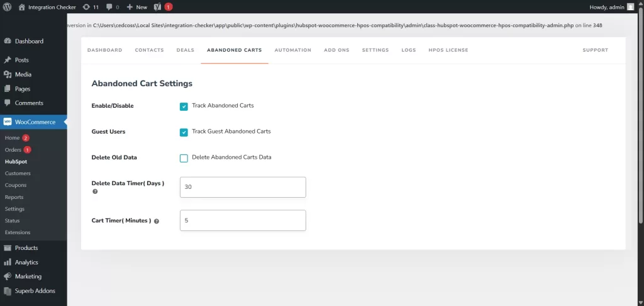Click the Media icon in sidebar
644x306 pixels.
[7, 74]
